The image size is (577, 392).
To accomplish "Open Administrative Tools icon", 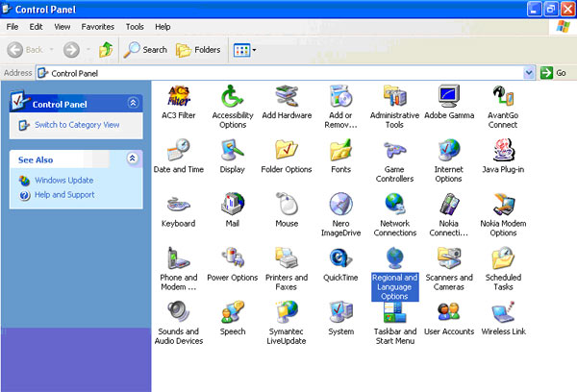I will 394,97.
